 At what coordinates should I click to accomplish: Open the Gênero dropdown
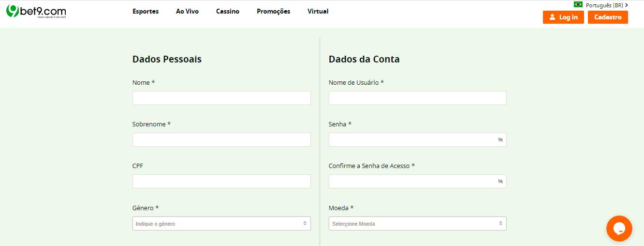click(x=221, y=223)
